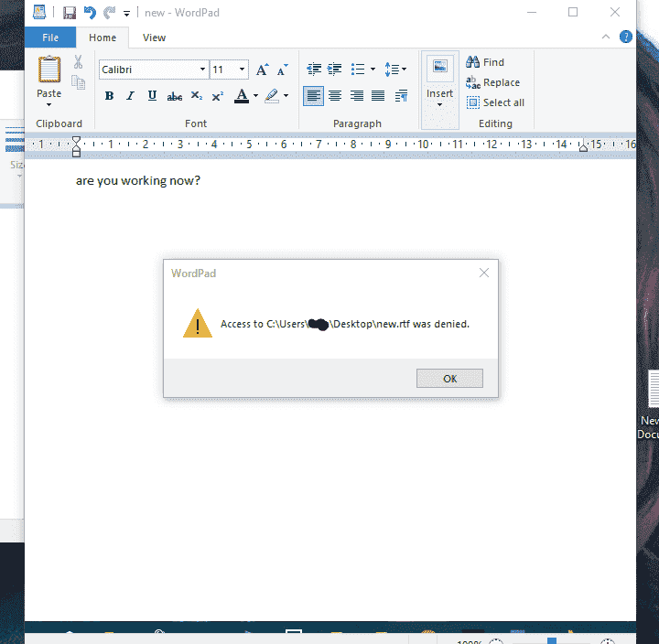
Task: Open the font size 11 dropdown
Action: [x=242, y=70]
